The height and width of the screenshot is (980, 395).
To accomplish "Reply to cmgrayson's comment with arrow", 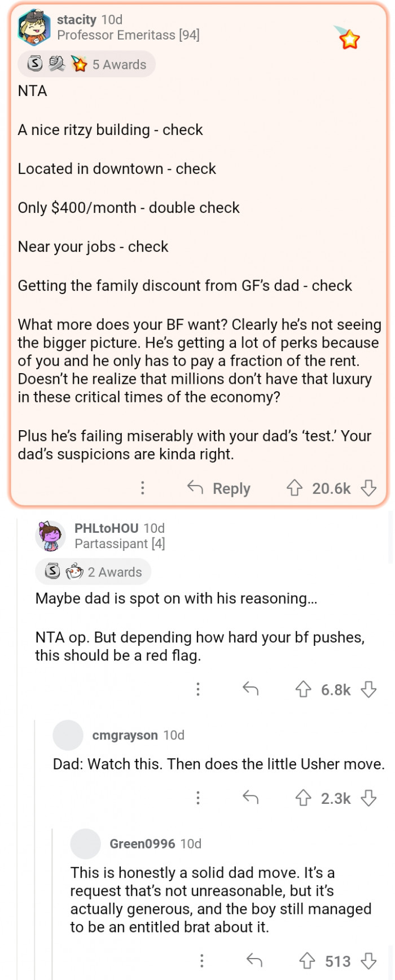I will click(251, 798).
